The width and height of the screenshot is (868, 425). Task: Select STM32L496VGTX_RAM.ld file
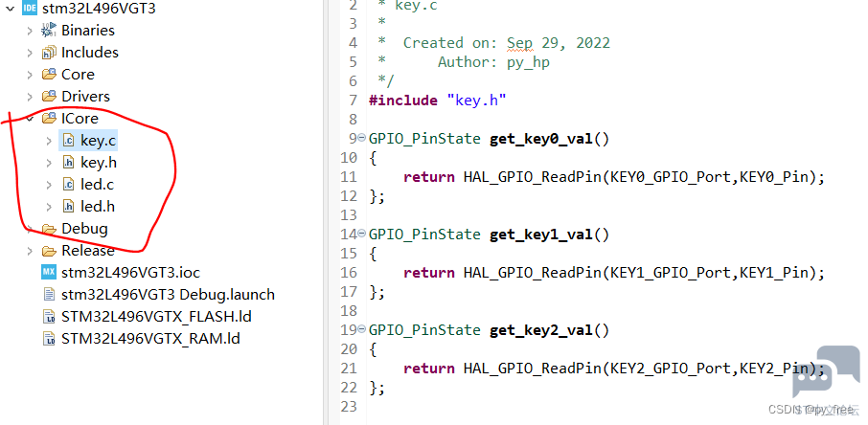[150, 338]
